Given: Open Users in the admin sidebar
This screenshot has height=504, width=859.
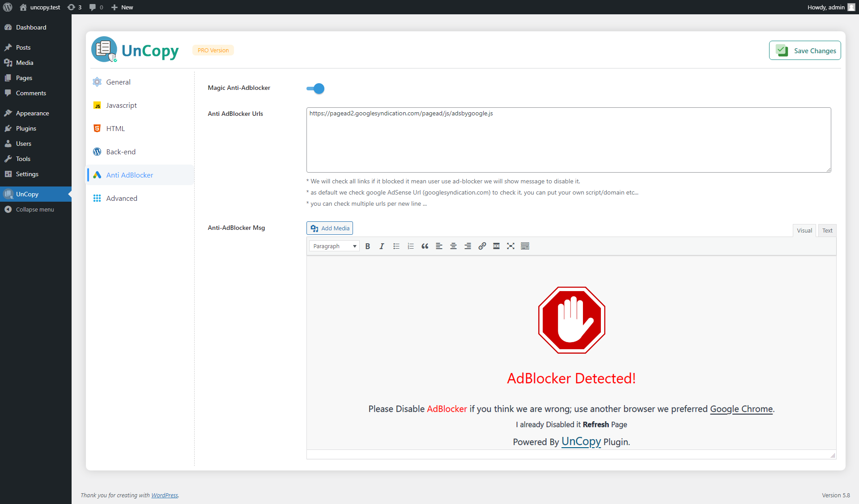Looking at the screenshot, I should coord(36,144).
